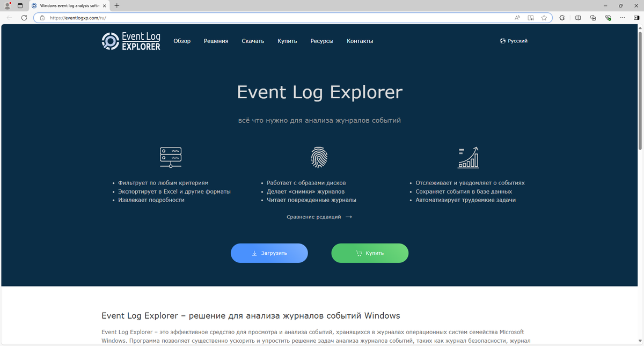Follow the Сравнение редакций link
Image resolution: width=644 pixels, height=346 pixels.
tap(319, 217)
